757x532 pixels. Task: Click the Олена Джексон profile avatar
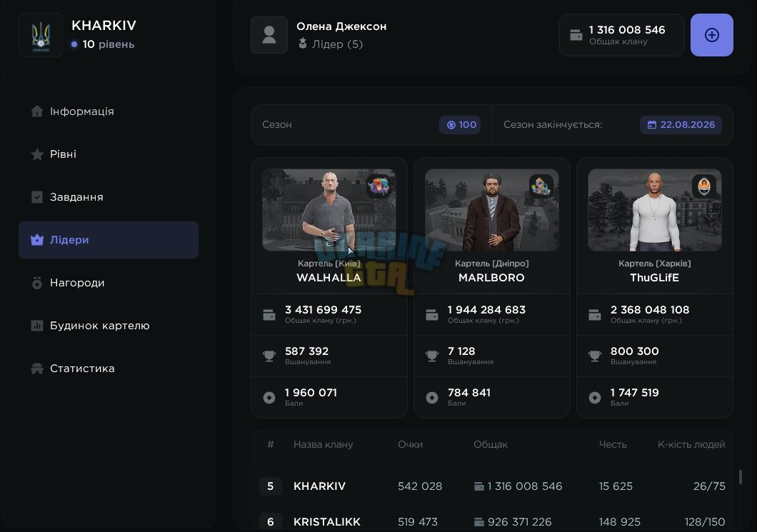pyautogui.click(x=269, y=35)
